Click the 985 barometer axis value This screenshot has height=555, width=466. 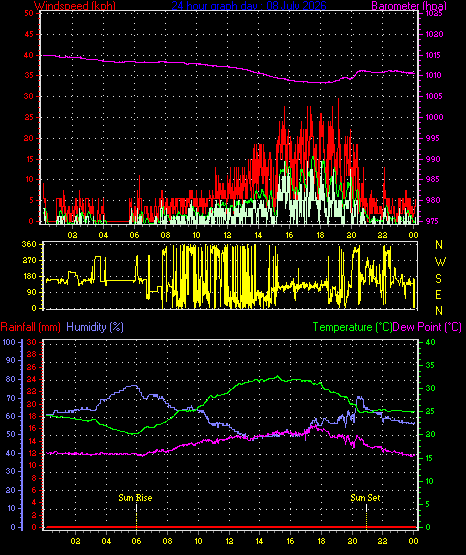click(x=434, y=179)
